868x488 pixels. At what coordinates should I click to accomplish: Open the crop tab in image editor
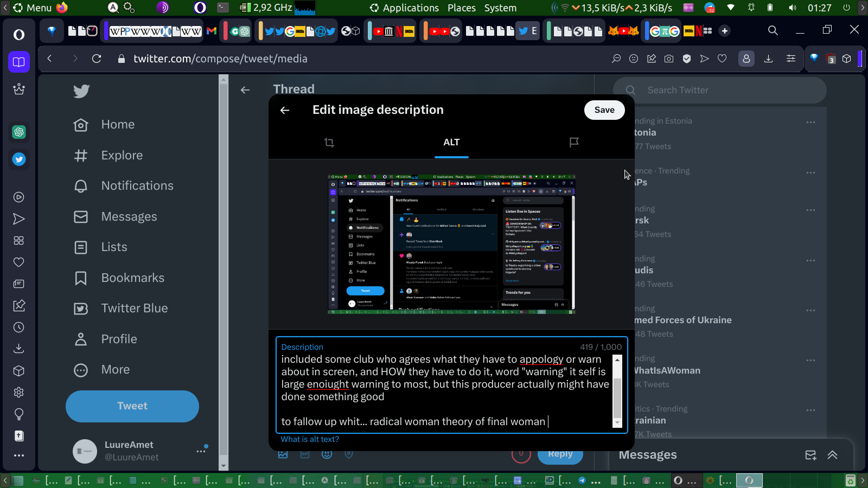point(329,142)
